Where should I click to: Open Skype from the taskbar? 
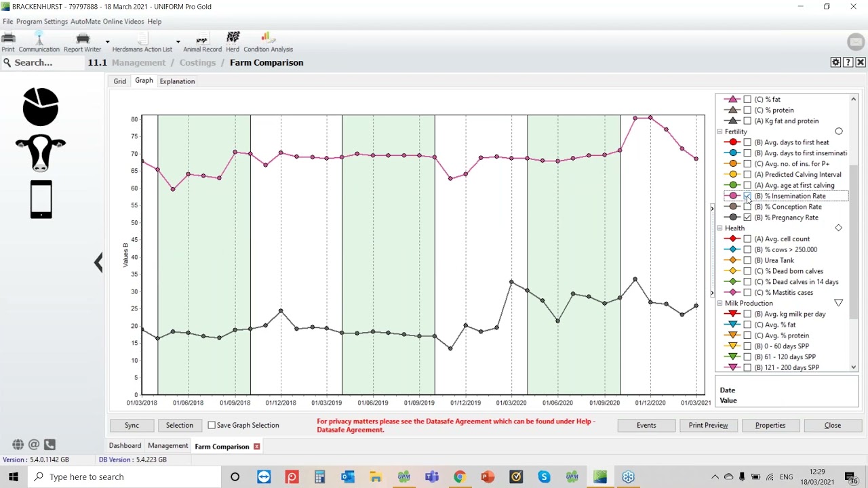[x=544, y=477]
